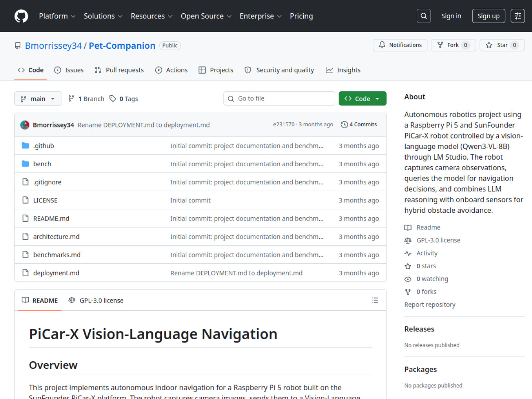This screenshot has width=532, height=399.
Task: Click eye icon next to 0 watching
Action: click(x=408, y=279)
